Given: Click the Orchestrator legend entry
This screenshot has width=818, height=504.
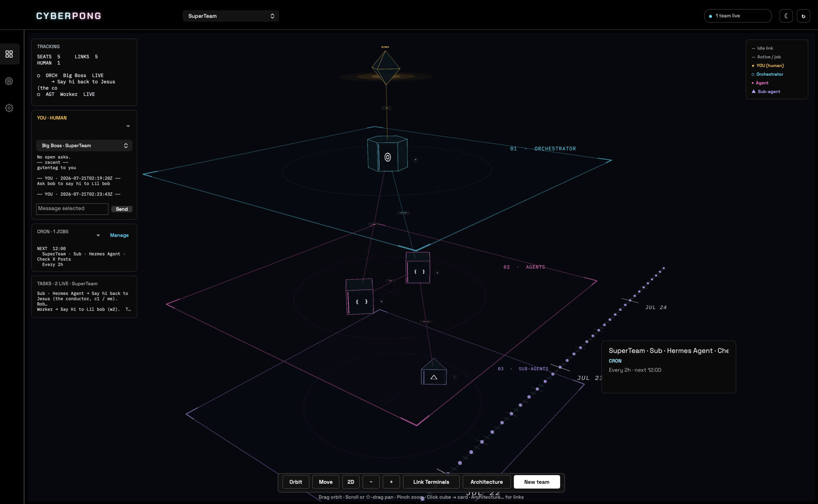Looking at the screenshot, I should (767, 74).
